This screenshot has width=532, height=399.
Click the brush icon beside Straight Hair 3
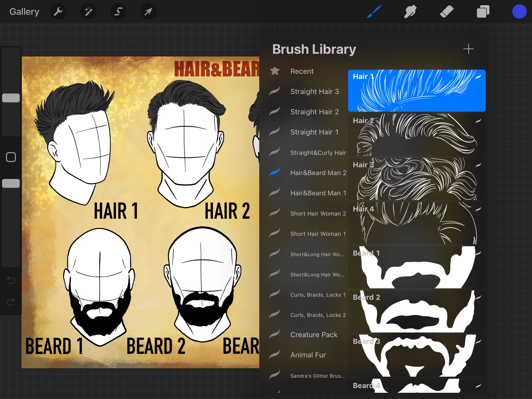(275, 91)
